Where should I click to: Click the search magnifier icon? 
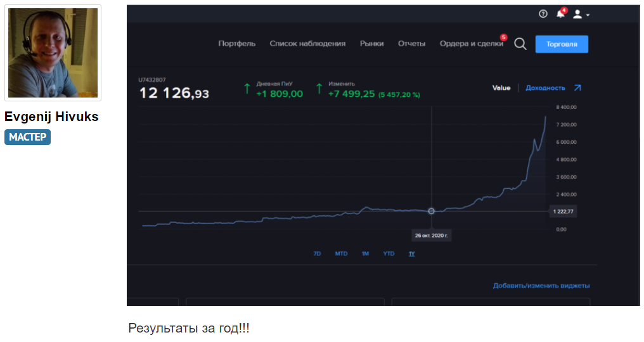520,44
